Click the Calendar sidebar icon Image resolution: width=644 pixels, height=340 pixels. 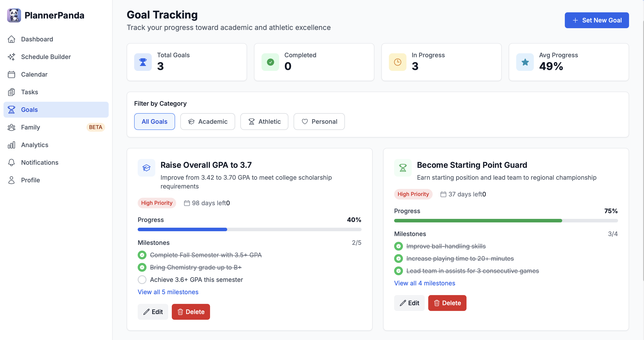click(11, 74)
